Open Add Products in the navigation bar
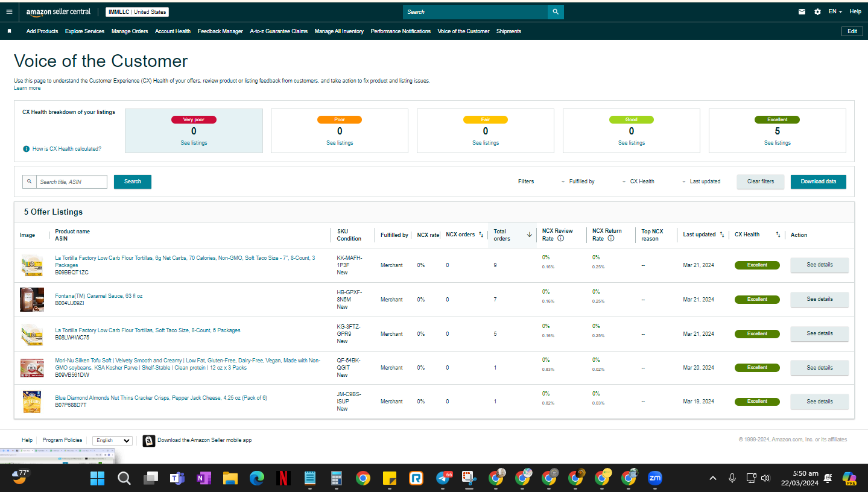Image resolution: width=868 pixels, height=492 pixels. coord(42,31)
